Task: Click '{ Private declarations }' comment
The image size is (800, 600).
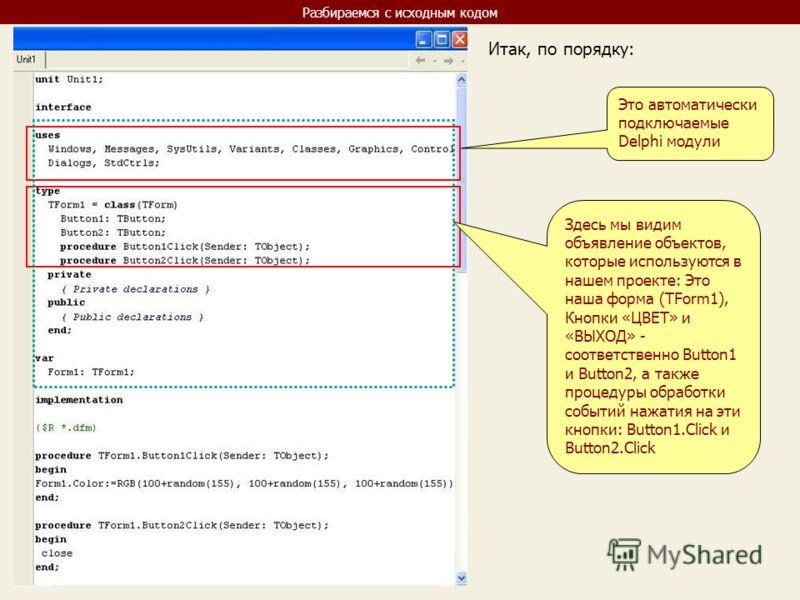Action: (135, 289)
